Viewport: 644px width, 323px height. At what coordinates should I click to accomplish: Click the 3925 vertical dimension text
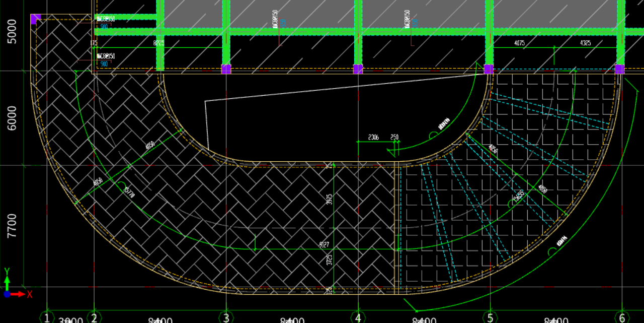pos(330,199)
